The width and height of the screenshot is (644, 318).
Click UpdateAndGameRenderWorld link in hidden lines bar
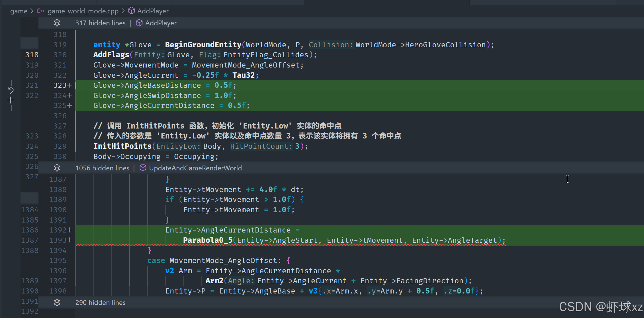(x=195, y=168)
